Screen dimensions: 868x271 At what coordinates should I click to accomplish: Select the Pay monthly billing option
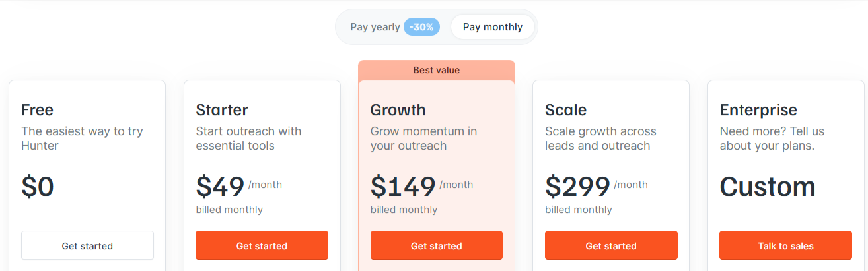pyautogui.click(x=492, y=27)
